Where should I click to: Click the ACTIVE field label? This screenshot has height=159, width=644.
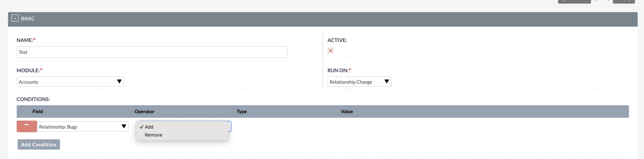pos(337,40)
